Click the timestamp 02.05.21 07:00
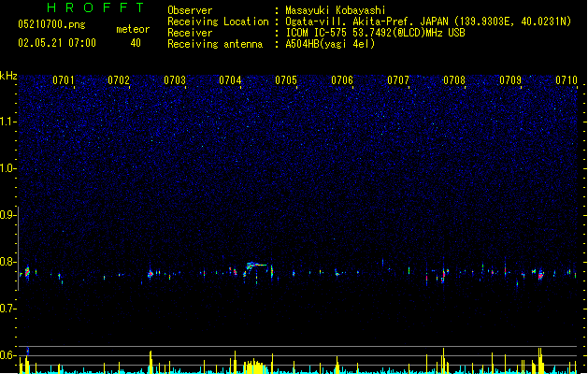The width and height of the screenshot is (588, 374). coord(57,43)
